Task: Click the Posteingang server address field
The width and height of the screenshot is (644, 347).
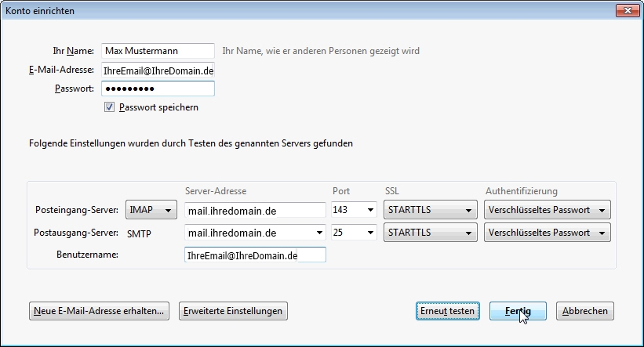Action: click(255, 210)
